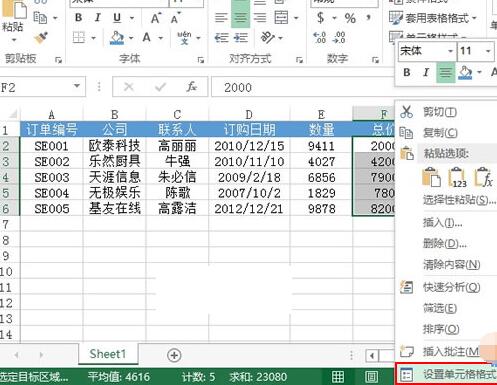Image resolution: width=497 pixels, height=385 pixels.
Task: Apply the percent style icon
Action: (x=350, y=18)
